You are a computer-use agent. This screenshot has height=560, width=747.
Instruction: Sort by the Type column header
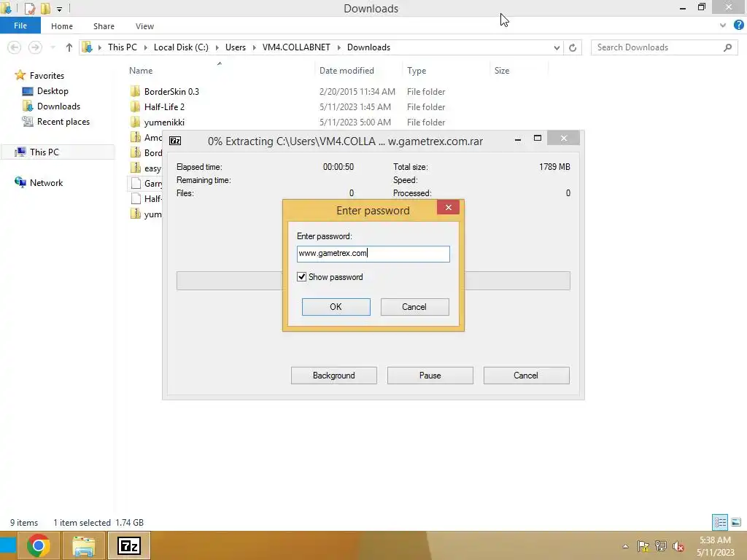click(x=417, y=71)
